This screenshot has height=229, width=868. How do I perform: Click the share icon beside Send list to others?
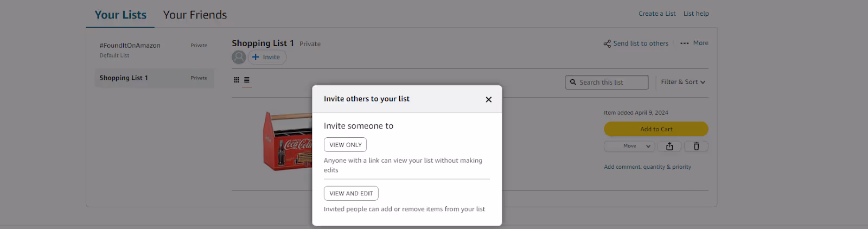(607, 43)
